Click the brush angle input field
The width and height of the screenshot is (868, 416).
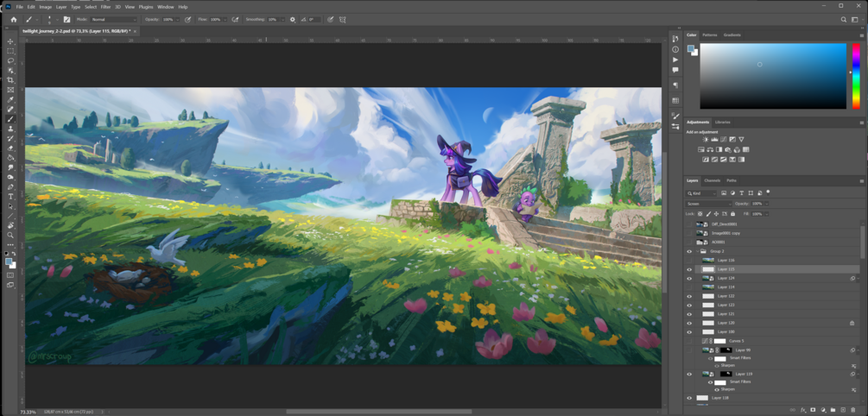315,19
